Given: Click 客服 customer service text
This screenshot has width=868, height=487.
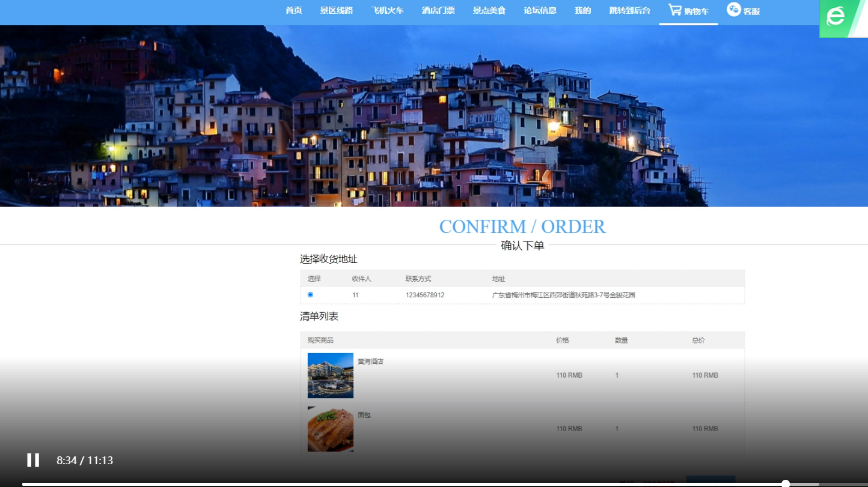Looking at the screenshot, I should tap(751, 11).
